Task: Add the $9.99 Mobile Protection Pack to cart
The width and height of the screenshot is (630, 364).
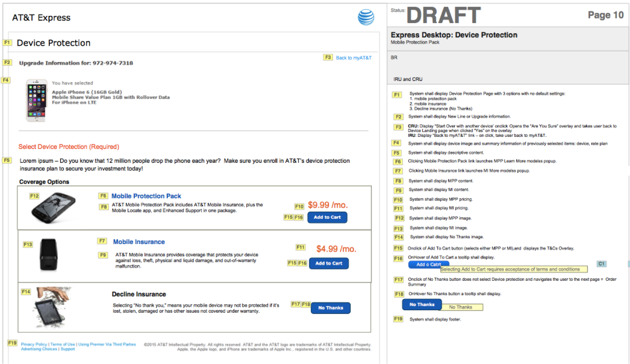Action: tap(327, 217)
